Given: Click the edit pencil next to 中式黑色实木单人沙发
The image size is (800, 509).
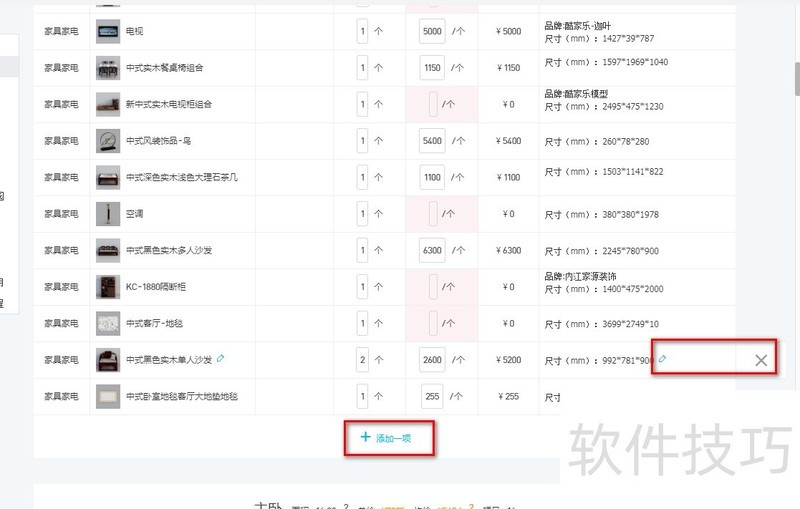Looking at the screenshot, I should (220, 359).
